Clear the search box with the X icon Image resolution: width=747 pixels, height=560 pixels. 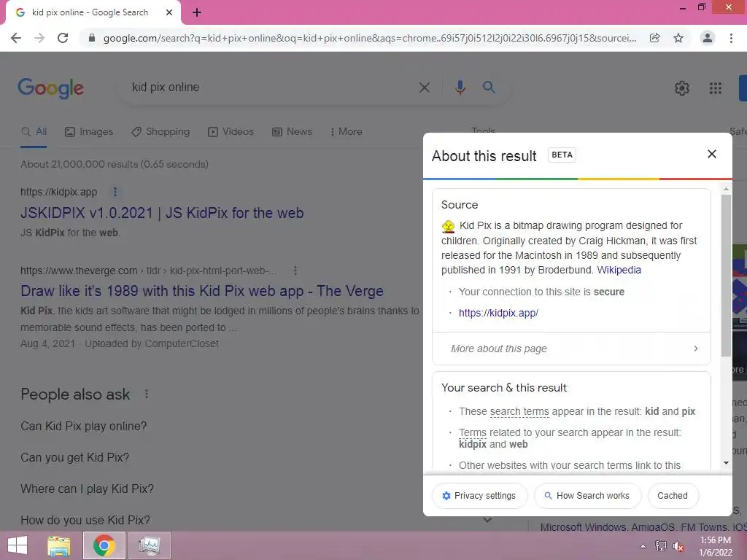[x=425, y=87]
